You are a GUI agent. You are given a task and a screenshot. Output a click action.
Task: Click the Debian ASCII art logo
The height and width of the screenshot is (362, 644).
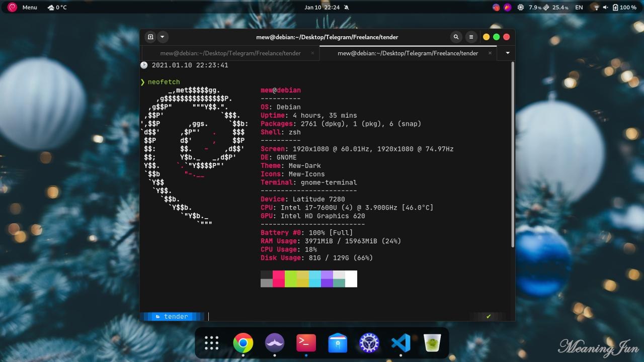coord(194,157)
